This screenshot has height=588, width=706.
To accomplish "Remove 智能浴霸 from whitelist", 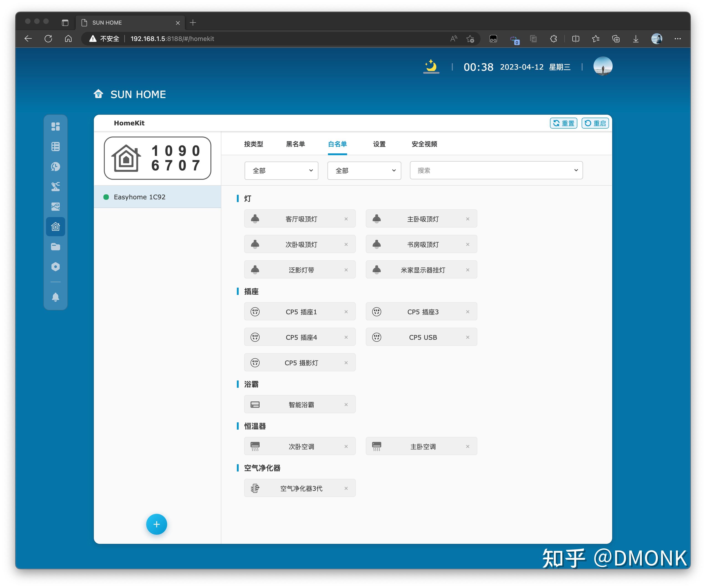I will pos(346,405).
